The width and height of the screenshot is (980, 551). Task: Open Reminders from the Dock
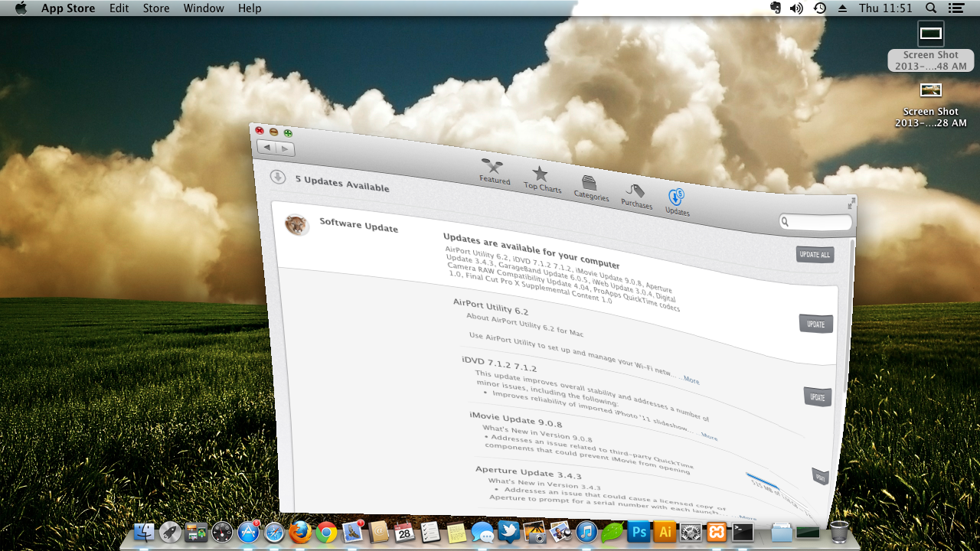point(430,532)
